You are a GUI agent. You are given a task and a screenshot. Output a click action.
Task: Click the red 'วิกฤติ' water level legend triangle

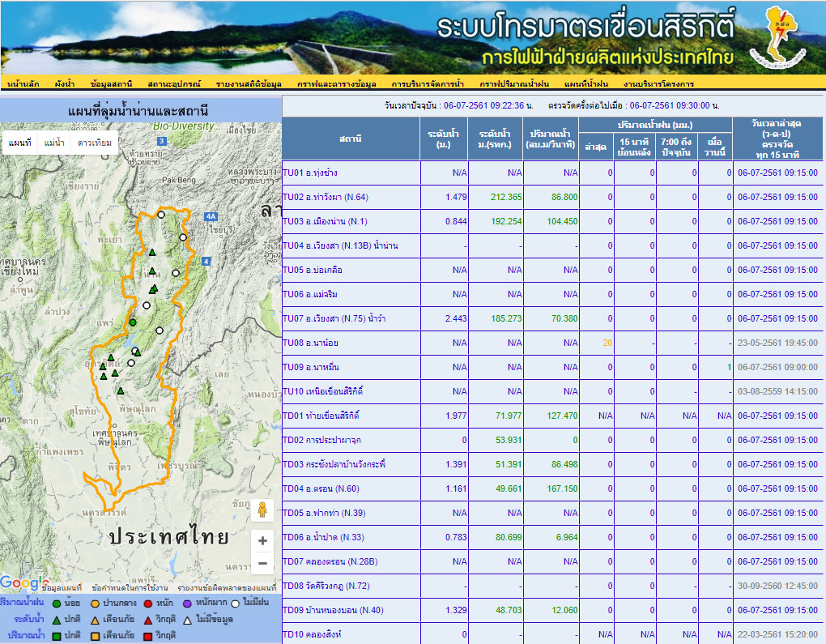(x=148, y=621)
